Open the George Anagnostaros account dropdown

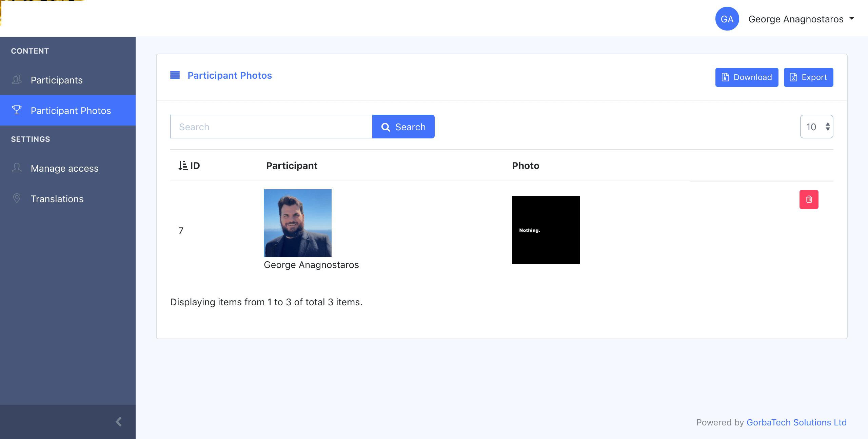[x=801, y=19]
